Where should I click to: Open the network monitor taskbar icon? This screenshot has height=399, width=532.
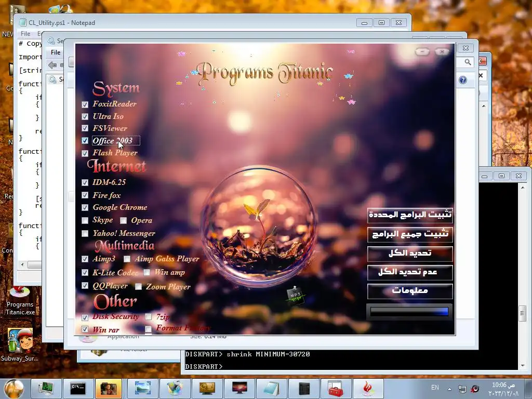pyautogui.click(x=46, y=389)
